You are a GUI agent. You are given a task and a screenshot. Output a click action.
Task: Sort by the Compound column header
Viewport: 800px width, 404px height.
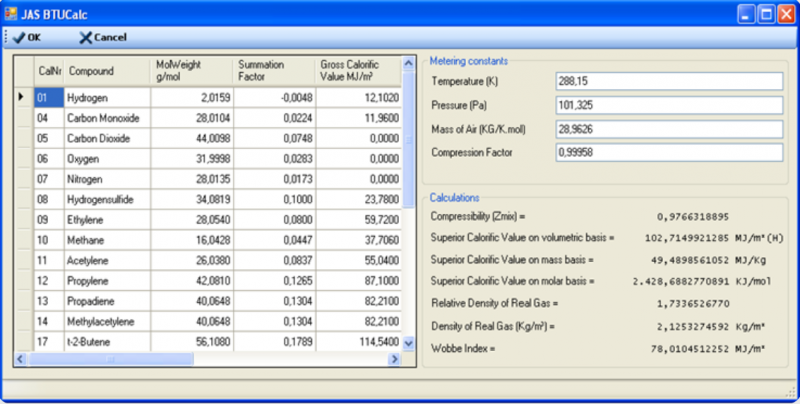point(107,71)
